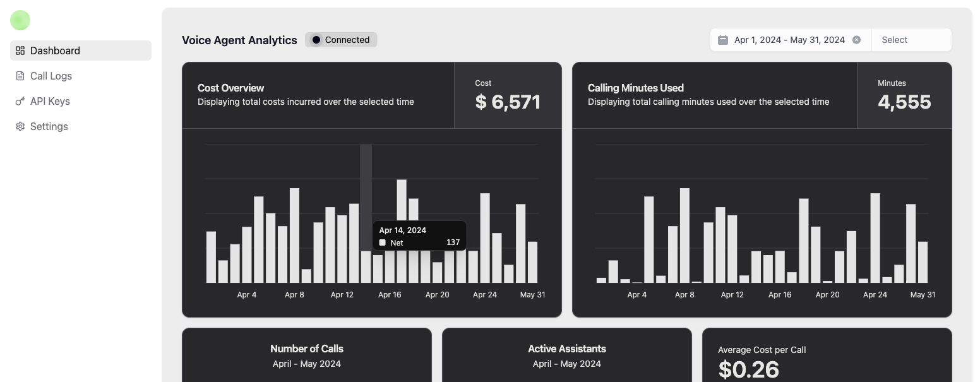Go to the Call Logs page

coord(51,76)
